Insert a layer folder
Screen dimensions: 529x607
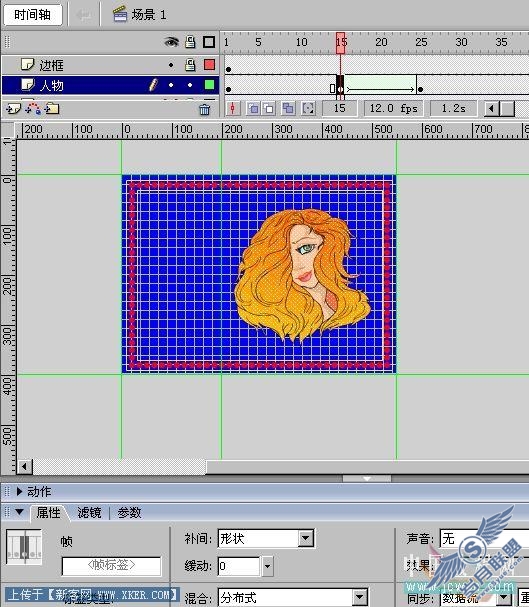pyautogui.click(x=52, y=109)
